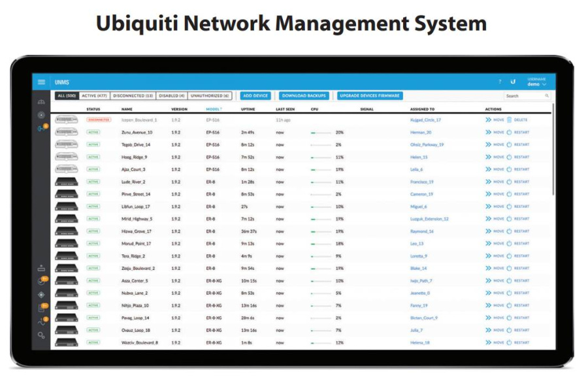The width and height of the screenshot is (588, 379).
Task: Open the hamburger menu beside UNMS
Action: pyautogui.click(x=41, y=82)
